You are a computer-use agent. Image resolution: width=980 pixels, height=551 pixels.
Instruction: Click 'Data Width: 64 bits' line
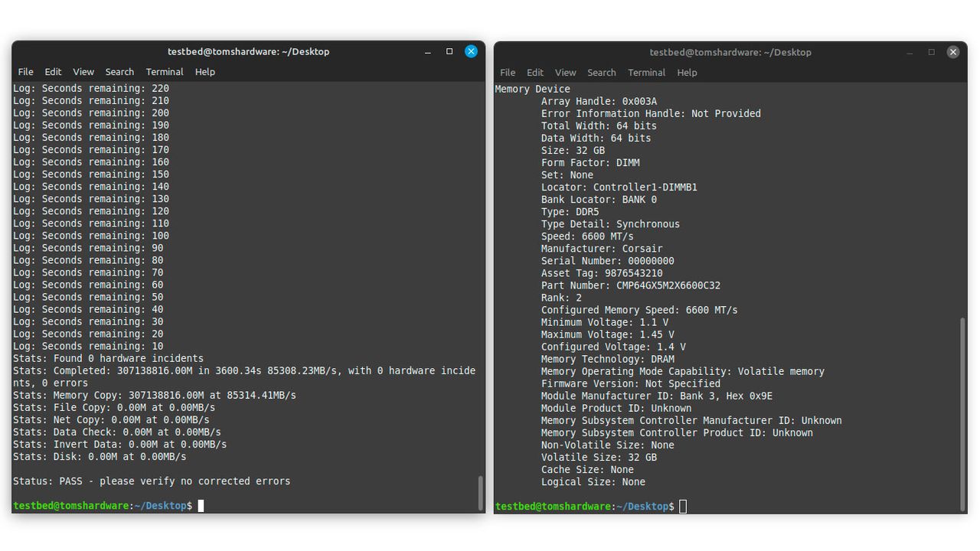596,138
